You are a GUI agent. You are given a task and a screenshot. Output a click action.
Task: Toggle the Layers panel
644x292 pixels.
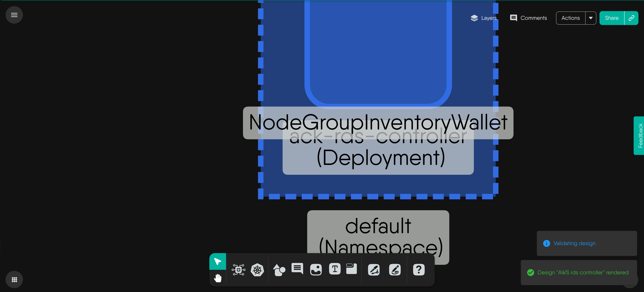pyautogui.click(x=483, y=18)
